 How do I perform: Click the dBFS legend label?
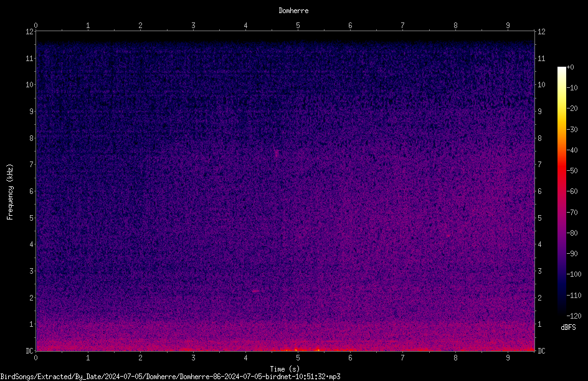pos(568,327)
